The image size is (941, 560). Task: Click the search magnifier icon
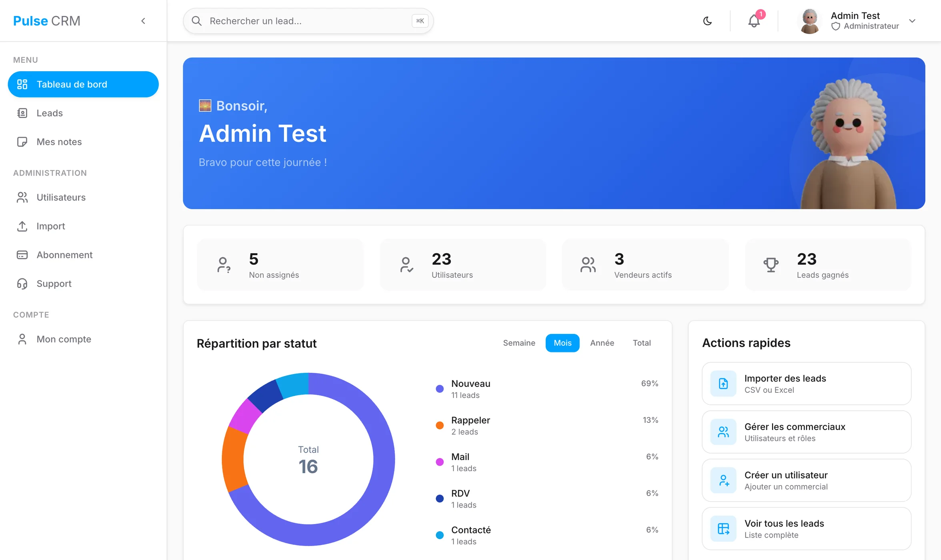tap(196, 21)
